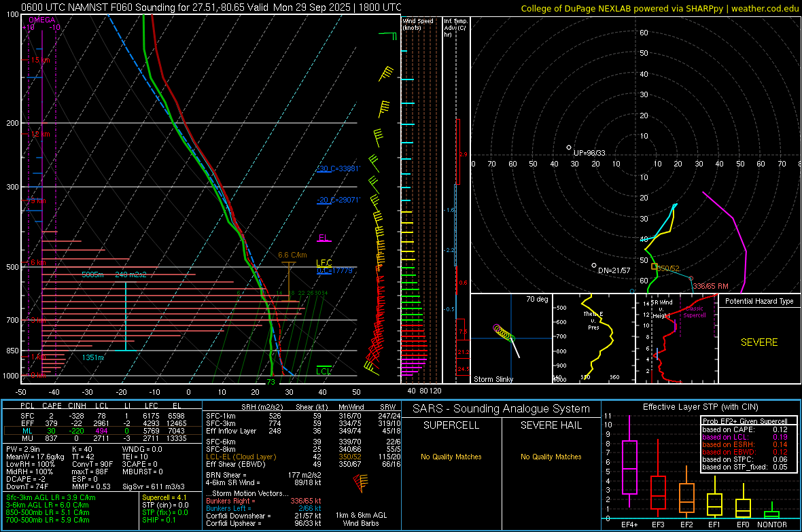Click the red circle marker beside 336/65 RM
Screen dimensions: 802x532
pyautogui.click(x=691, y=279)
